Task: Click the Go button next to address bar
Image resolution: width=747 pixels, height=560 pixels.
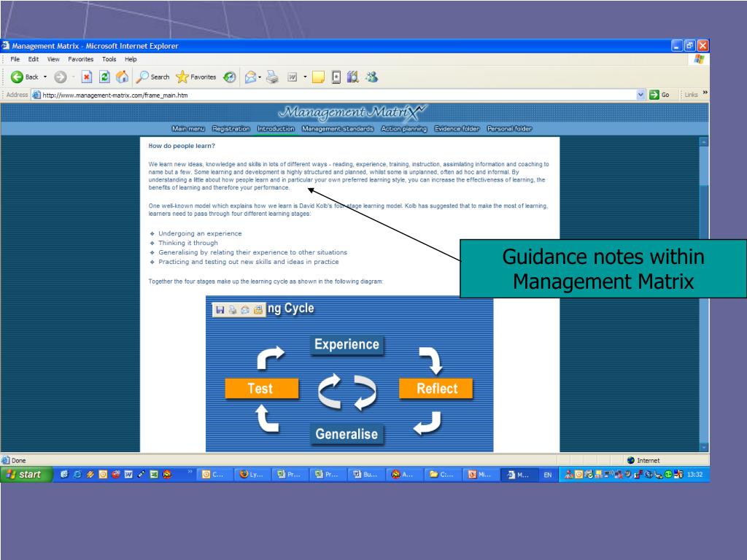Action: point(659,95)
